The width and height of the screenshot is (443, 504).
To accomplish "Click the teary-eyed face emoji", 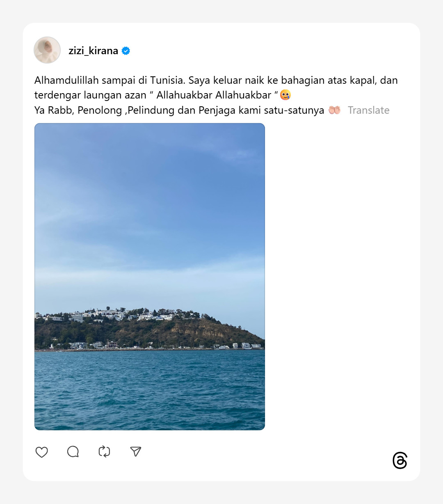I will pos(285,95).
